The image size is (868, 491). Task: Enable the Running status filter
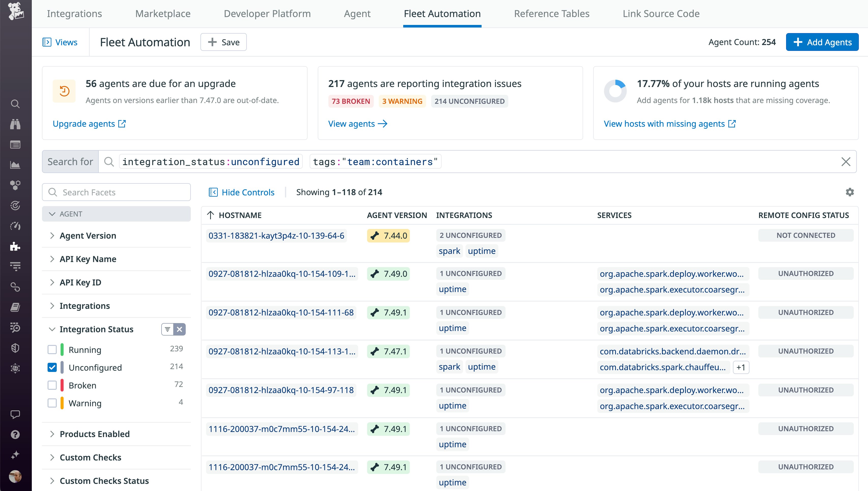click(x=52, y=350)
